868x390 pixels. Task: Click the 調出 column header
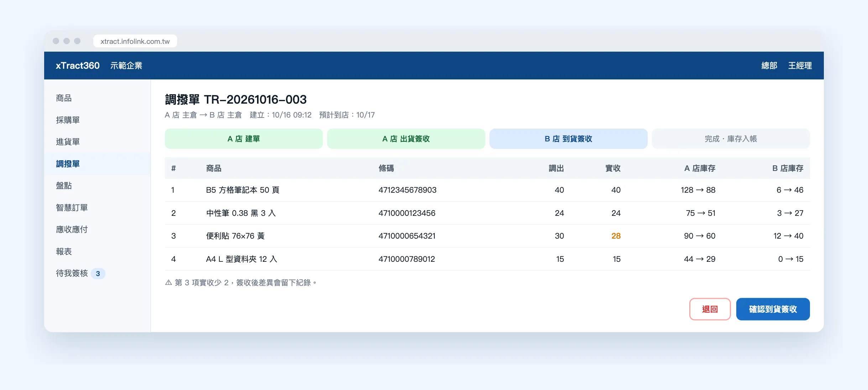coord(556,168)
